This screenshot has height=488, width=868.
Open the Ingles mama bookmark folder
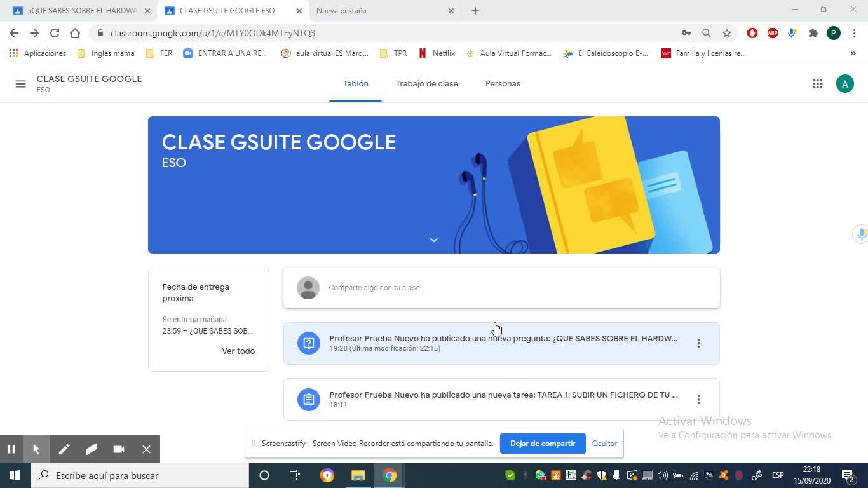point(105,53)
